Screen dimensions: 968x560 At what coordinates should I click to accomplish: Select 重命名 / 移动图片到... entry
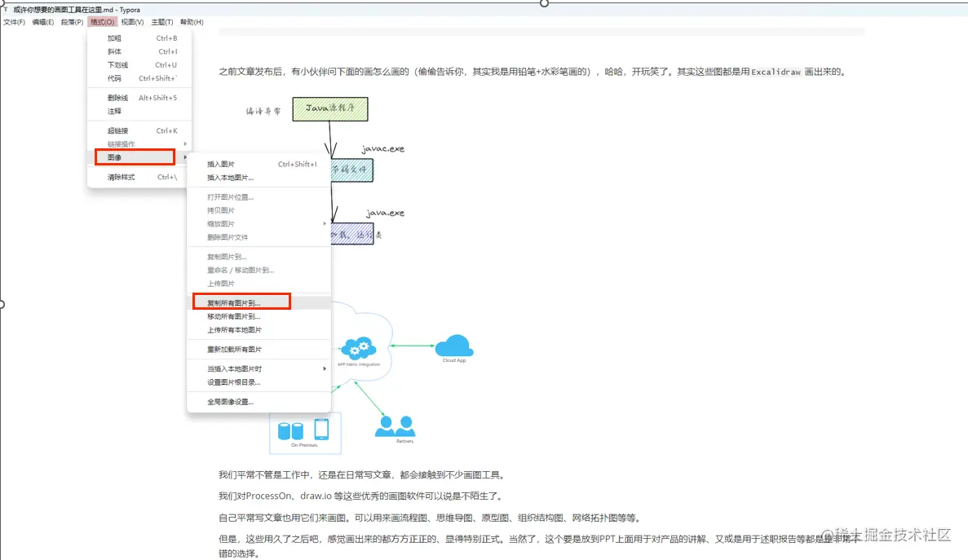pyautogui.click(x=259, y=270)
